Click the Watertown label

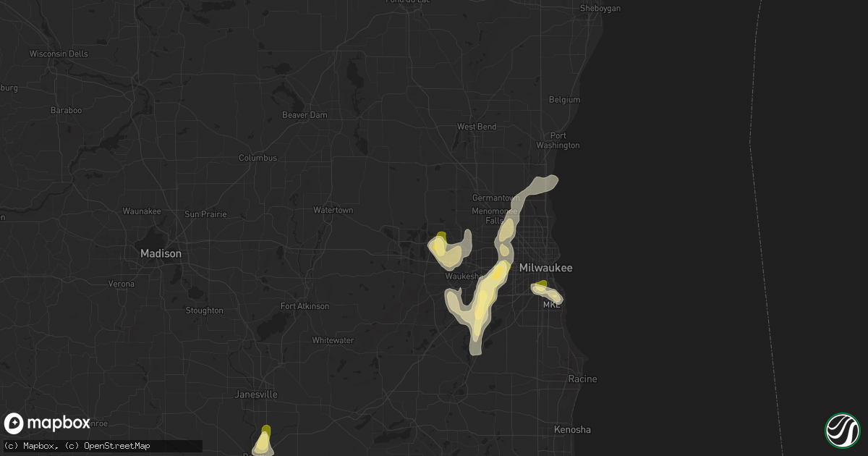point(333,210)
